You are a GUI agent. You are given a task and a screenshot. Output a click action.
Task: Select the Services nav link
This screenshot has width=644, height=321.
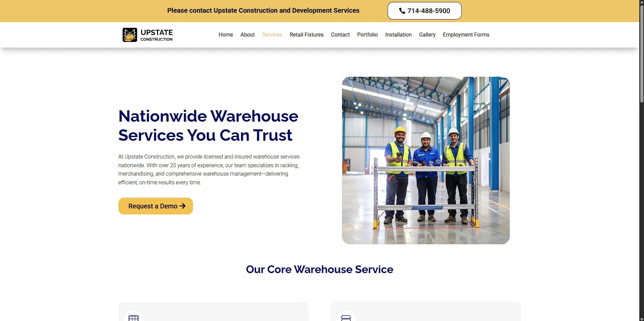(272, 35)
